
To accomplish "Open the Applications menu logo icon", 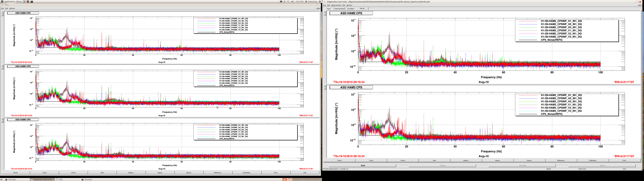I will tap(2, 2).
